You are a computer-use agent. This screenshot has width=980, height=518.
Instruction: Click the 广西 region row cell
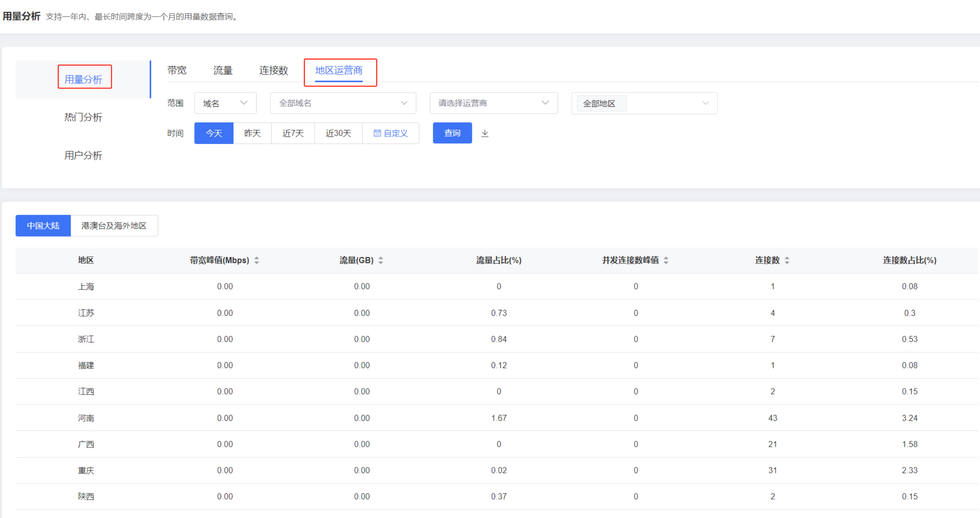point(86,444)
